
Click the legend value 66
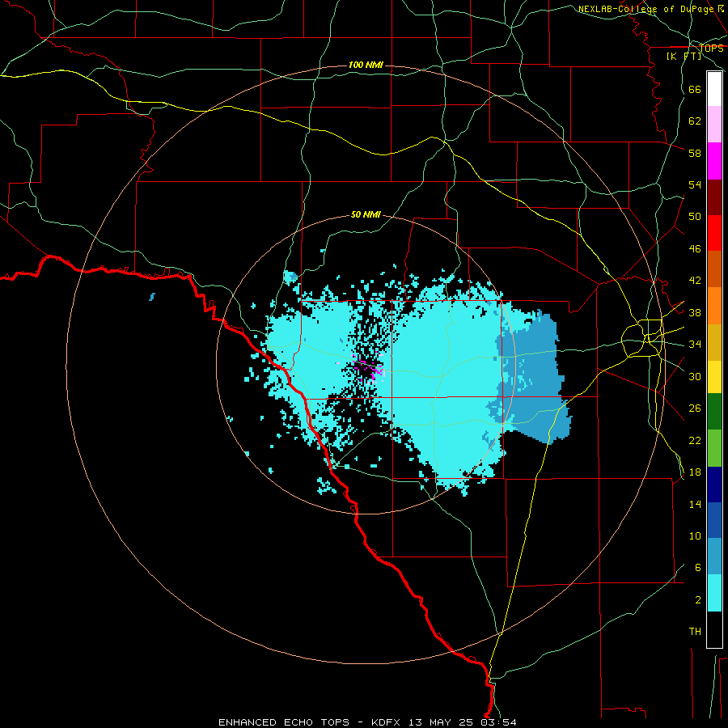695,89
